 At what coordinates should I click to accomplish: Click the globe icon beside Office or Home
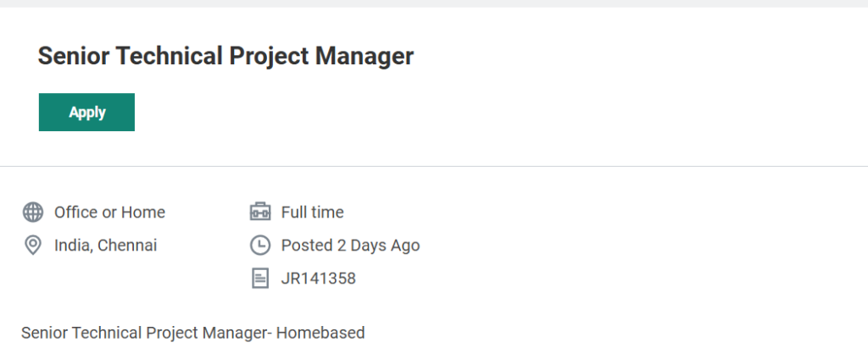(x=33, y=212)
